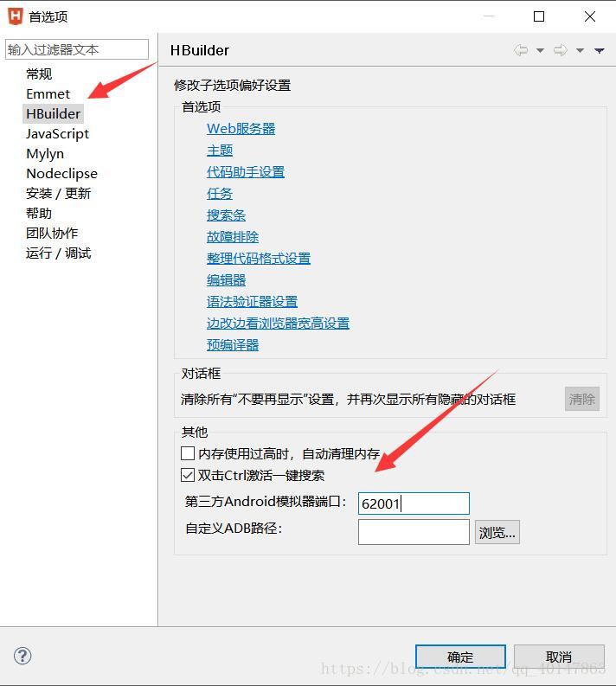Click the help question mark icon
The width and height of the screenshot is (616, 686).
22,656
